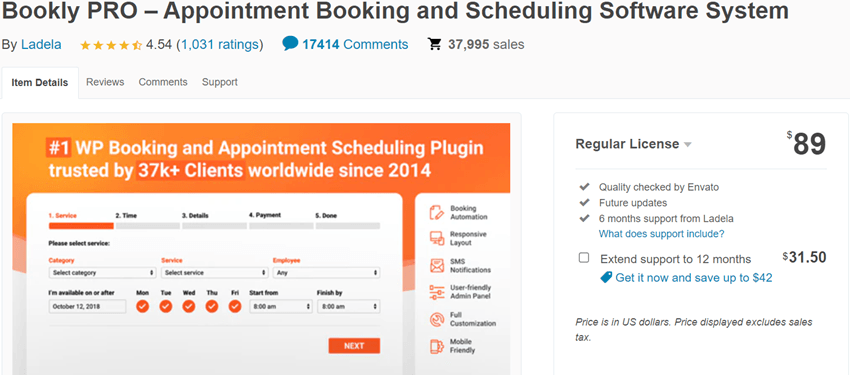850x375 pixels.
Task: Click the 37,995 sales text
Action: coord(486,44)
